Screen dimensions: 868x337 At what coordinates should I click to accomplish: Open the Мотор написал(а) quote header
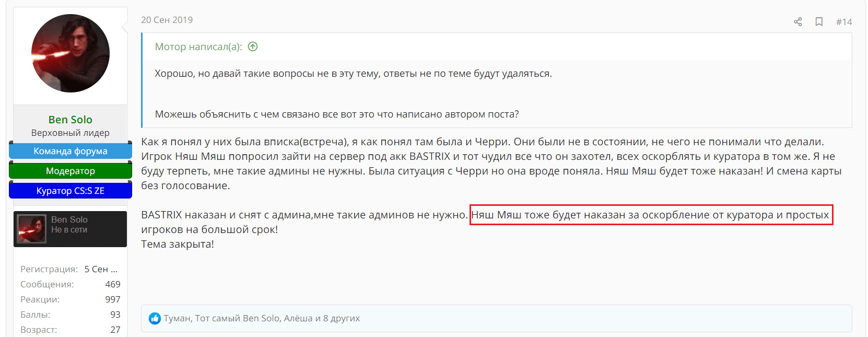(x=198, y=47)
